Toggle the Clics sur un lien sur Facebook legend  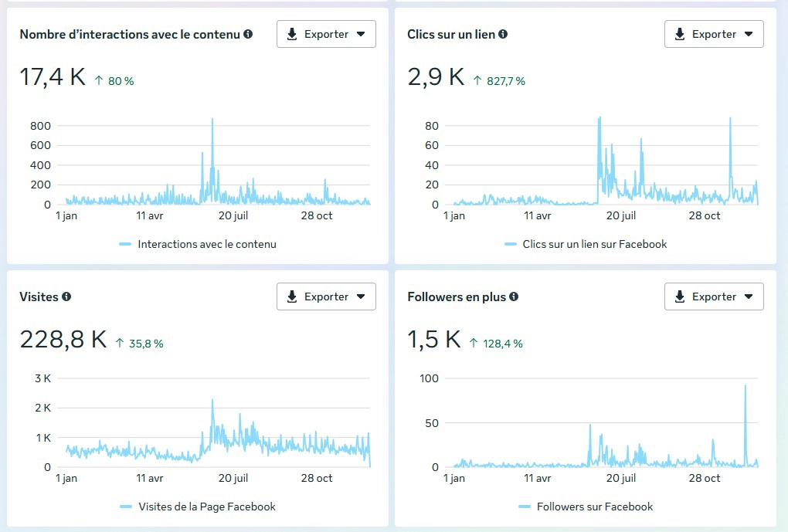[594, 244]
